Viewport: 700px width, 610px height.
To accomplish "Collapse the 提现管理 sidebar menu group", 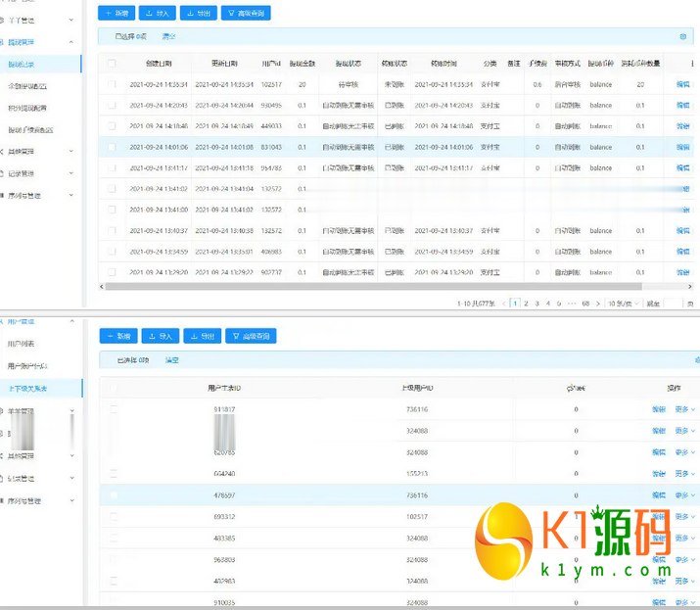I will pyautogui.click(x=70, y=42).
